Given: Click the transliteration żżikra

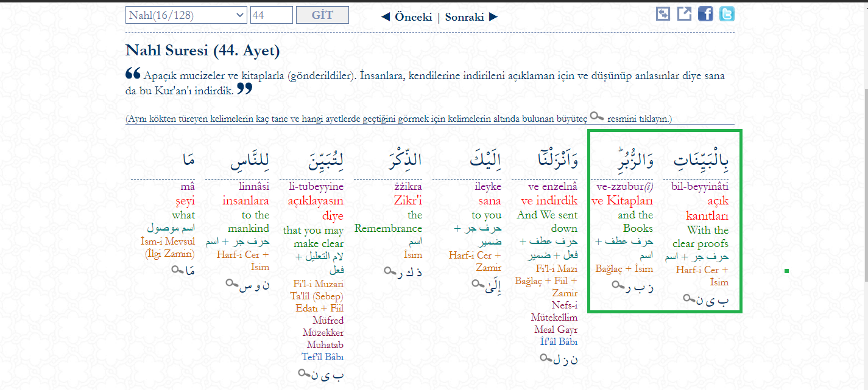Looking at the screenshot, I should [x=408, y=187].
